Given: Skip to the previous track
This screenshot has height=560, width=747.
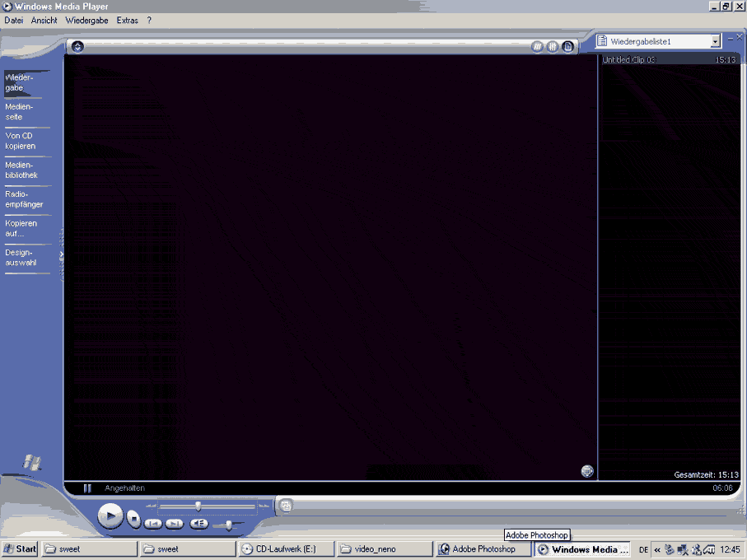Looking at the screenshot, I should click(x=153, y=524).
